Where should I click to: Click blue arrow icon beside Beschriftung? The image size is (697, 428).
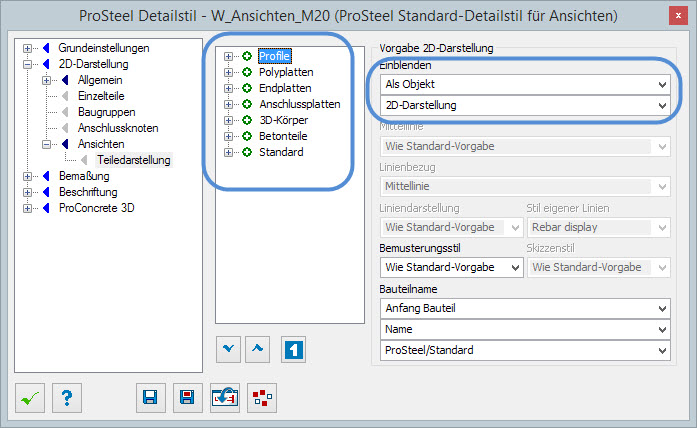[x=46, y=192]
